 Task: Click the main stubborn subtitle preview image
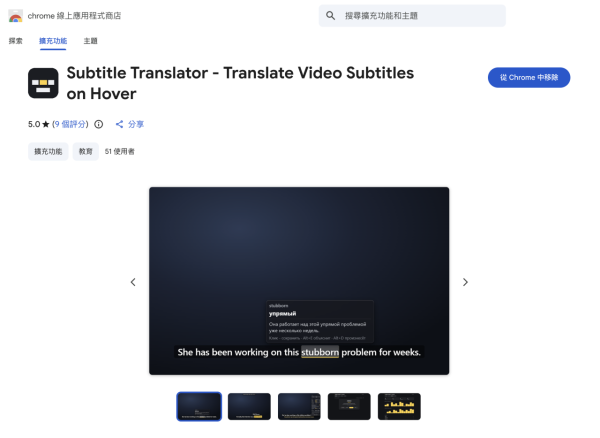(299, 281)
